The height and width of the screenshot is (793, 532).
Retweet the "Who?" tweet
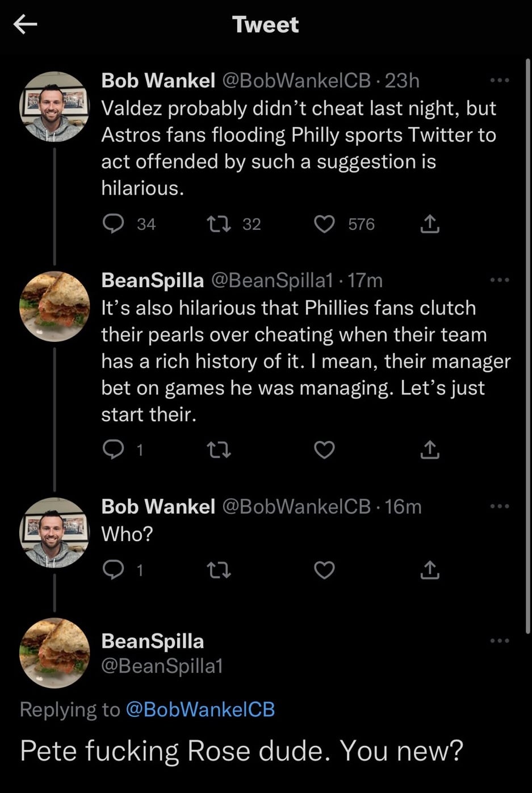pos(219,569)
